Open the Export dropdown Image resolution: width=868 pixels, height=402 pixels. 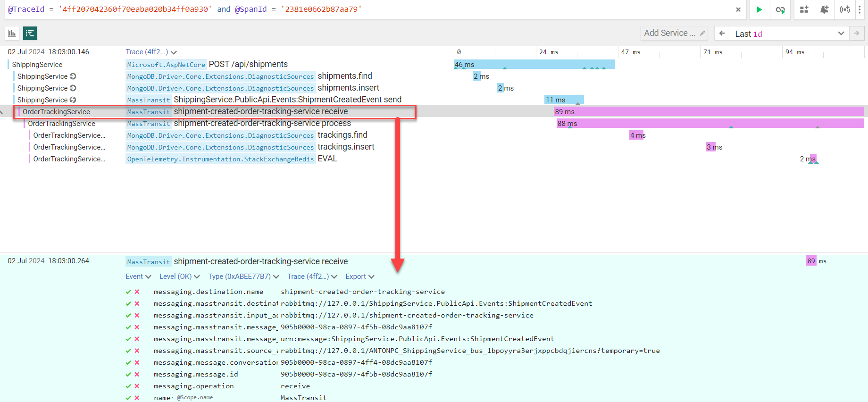tap(360, 276)
